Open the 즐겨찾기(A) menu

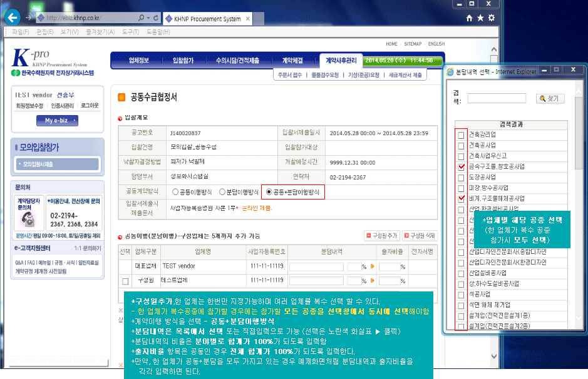pos(100,32)
